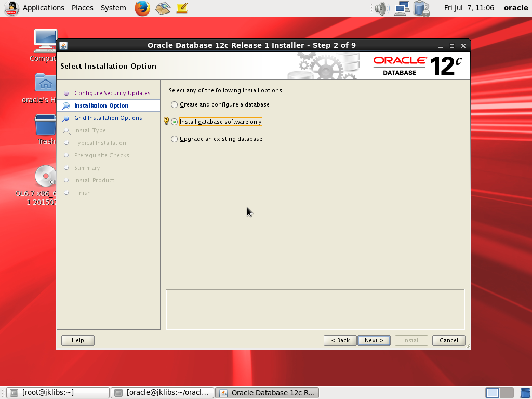Click the empty message area box
The image size is (532, 399).
[315, 310]
